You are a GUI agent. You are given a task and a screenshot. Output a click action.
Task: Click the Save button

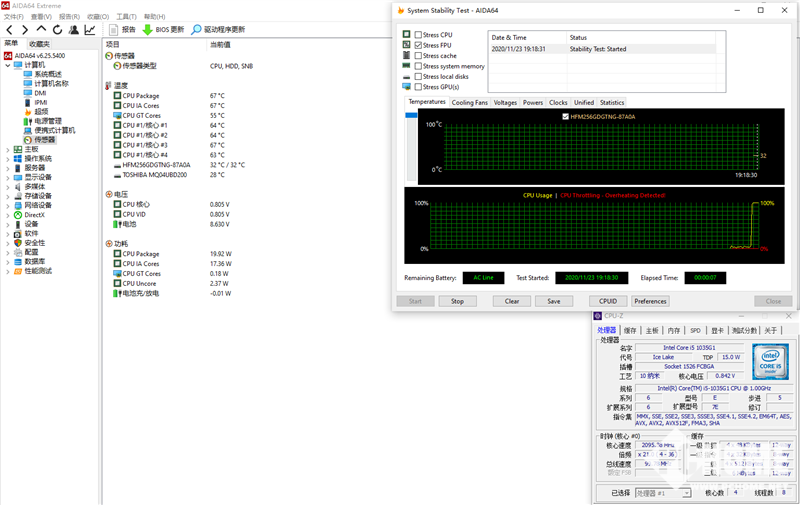click(554, 301)
